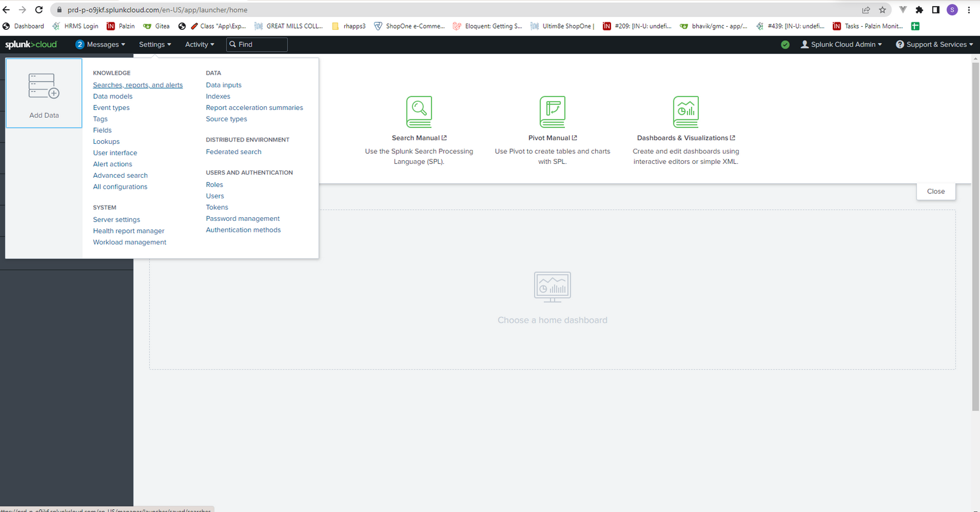
Task: Click the share page icon in address bar
Action: click(x=866, y=10)
